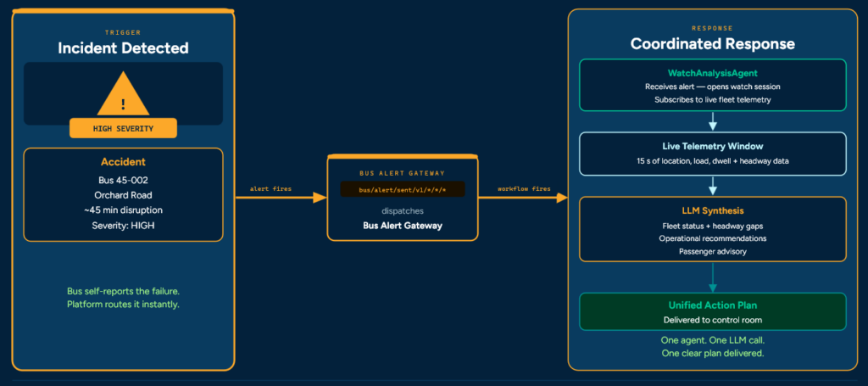868x386 pixels.
Task: Select the Coordinated Response panel title
Action: click(x=712, y=44)
